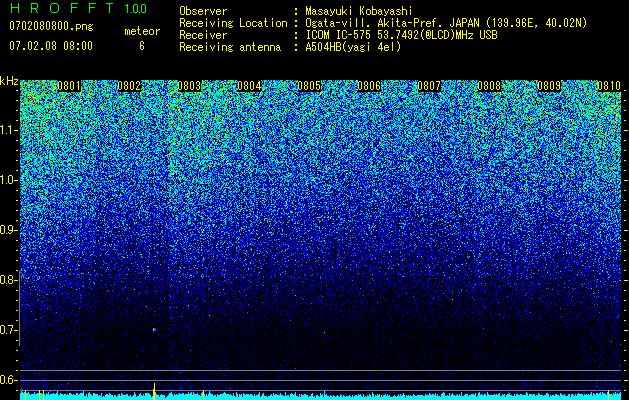Click the 0.7 kHz axis label
The image size is (629, 400).
click(x=8, y=330)
